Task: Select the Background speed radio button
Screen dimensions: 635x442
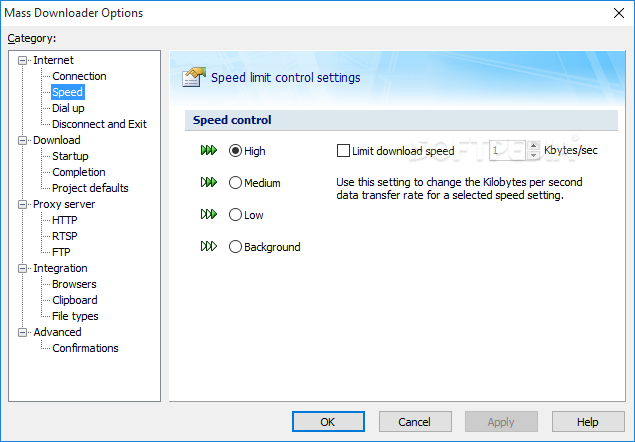Action: [236, 246]
